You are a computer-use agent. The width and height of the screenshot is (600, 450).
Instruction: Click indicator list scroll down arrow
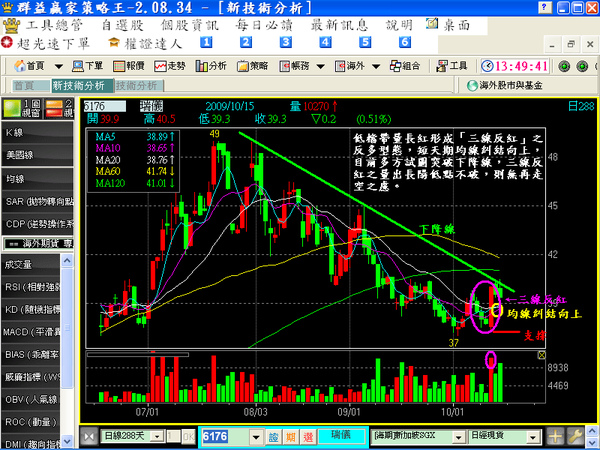coord(67,441)
